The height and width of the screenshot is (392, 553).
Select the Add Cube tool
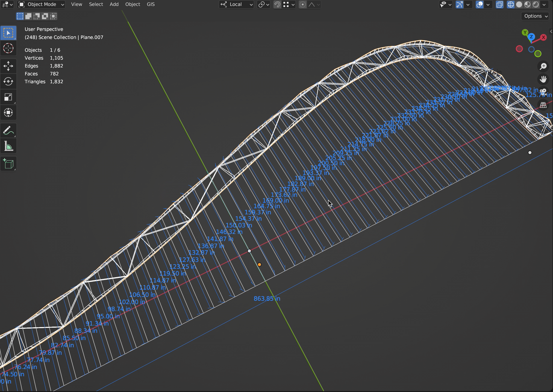click(x=8, y=164)
